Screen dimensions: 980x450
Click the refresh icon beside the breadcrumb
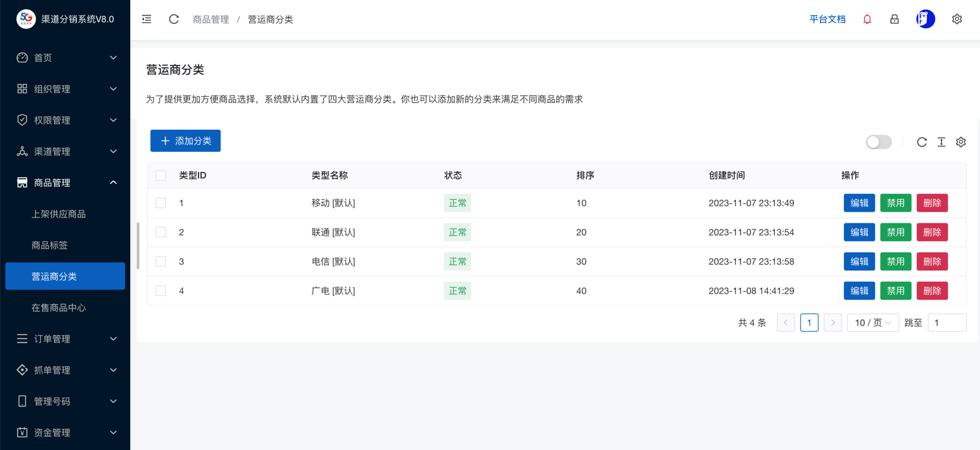(x=174, y=20)
